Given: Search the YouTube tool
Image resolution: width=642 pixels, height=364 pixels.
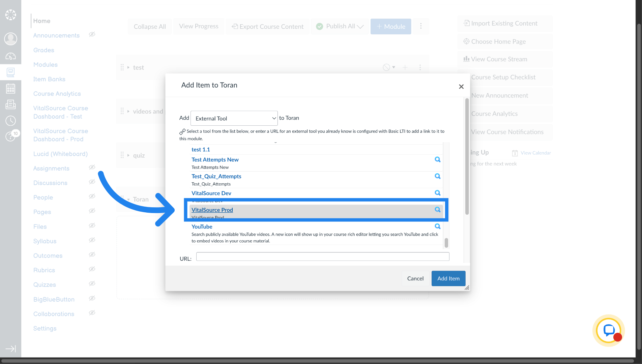Looking at the screenshot, I should (437, 226).
